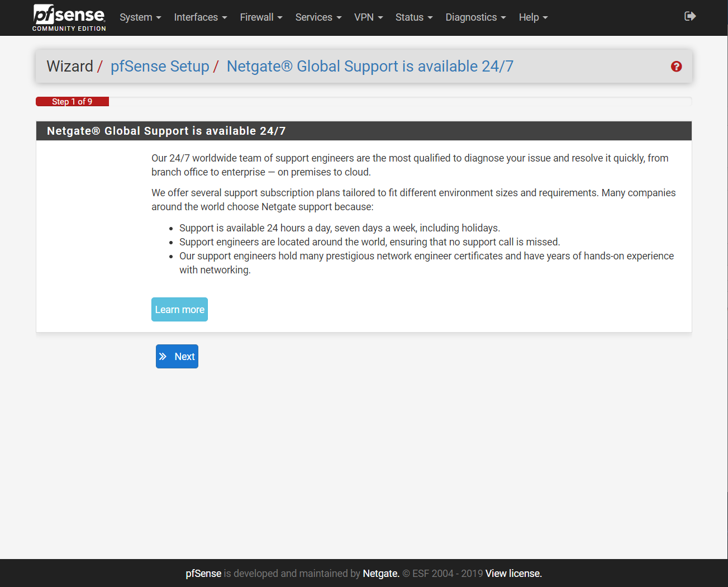This screenshot has height=587, width=728.
Task: Click the dark panel heading about Netgate support
Action: [364, 131]
